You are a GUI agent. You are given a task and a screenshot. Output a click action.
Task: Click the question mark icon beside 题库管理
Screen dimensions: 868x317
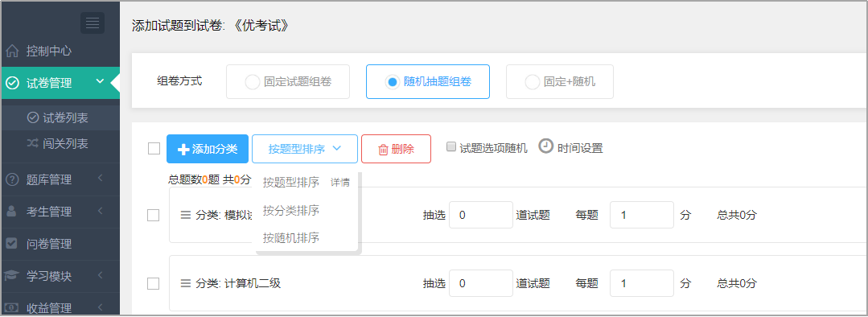click(11, 179)
